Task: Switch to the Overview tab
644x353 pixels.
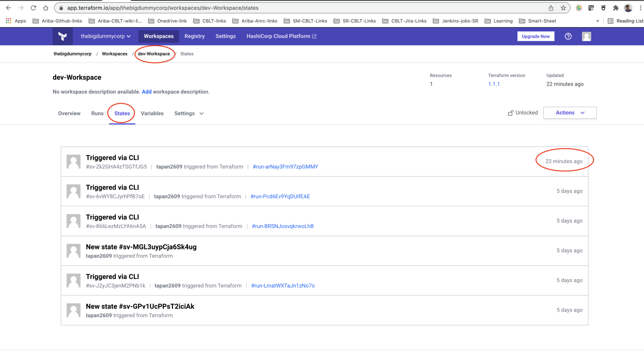Action: pyautogui.click(x=69, y=114)
